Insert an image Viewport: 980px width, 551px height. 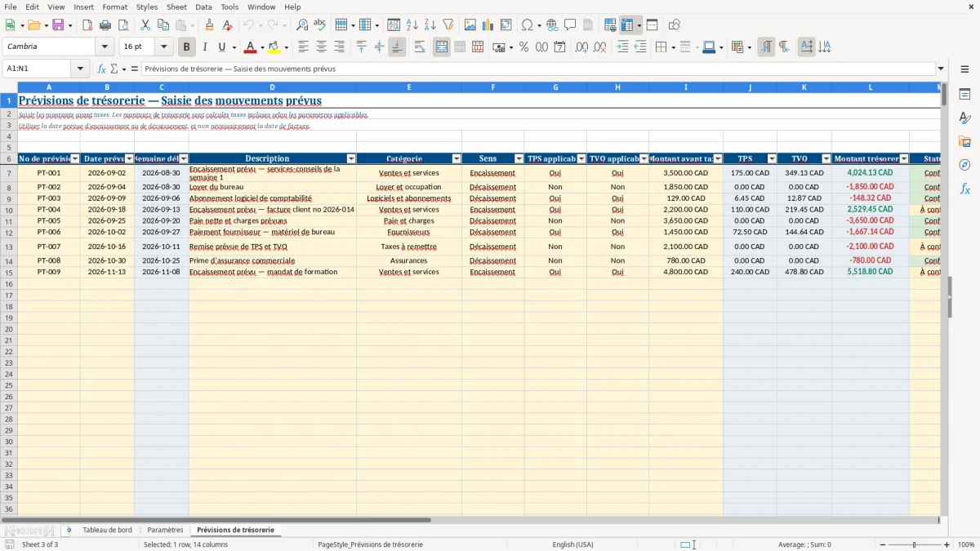pyautogui.click(x=470, y=25)
